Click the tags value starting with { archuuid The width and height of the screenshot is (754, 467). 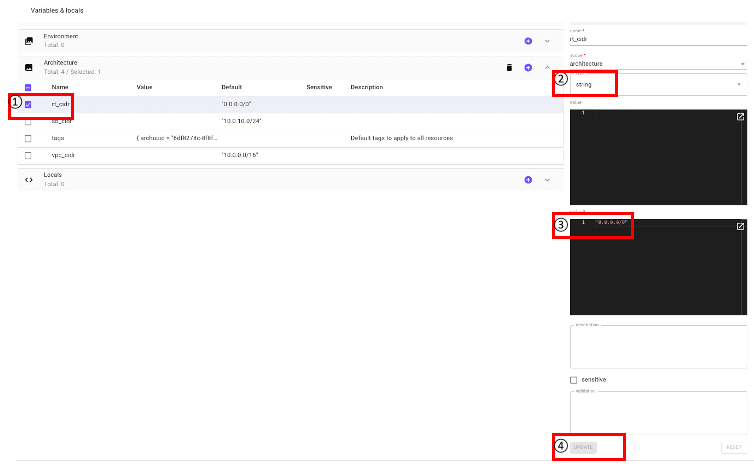pos(176,138)
